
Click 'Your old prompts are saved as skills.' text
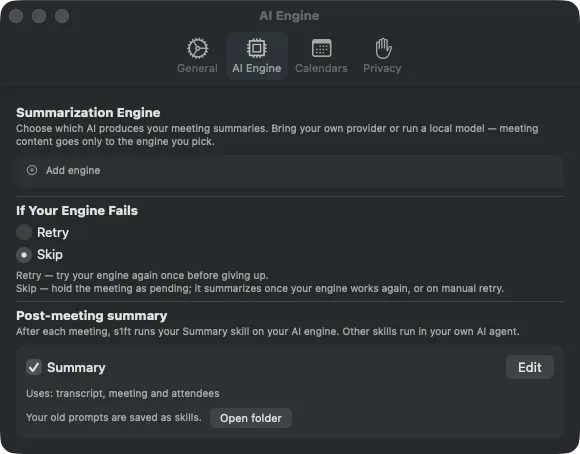coord(114,417)
